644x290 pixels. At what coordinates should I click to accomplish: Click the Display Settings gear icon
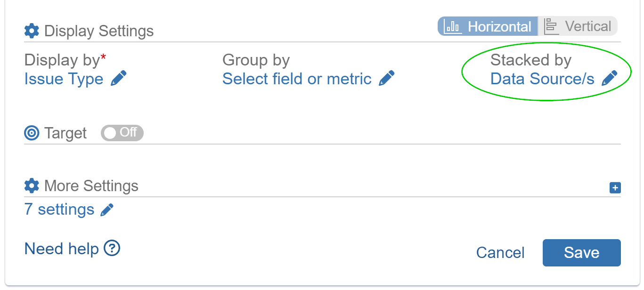coord(31,31)
